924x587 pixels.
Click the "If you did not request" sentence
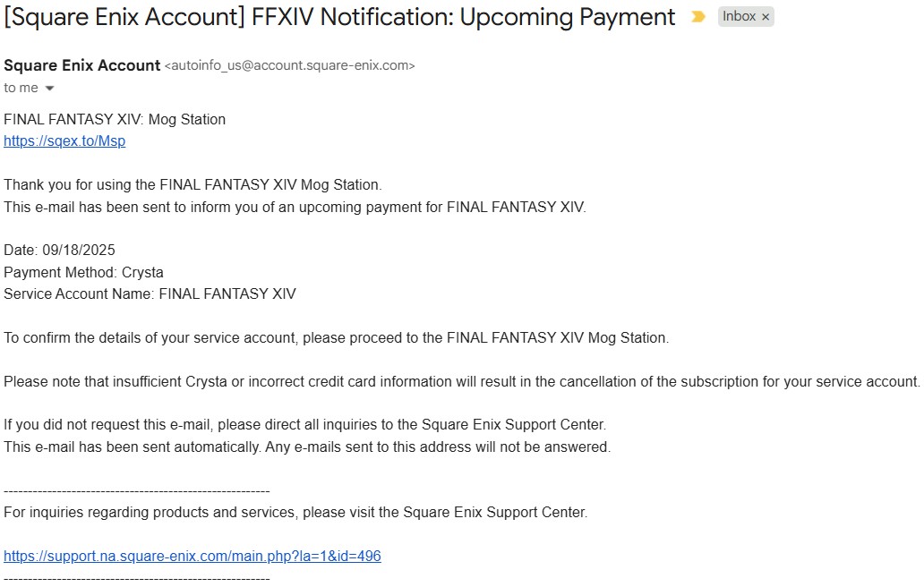tap(304, 424)
